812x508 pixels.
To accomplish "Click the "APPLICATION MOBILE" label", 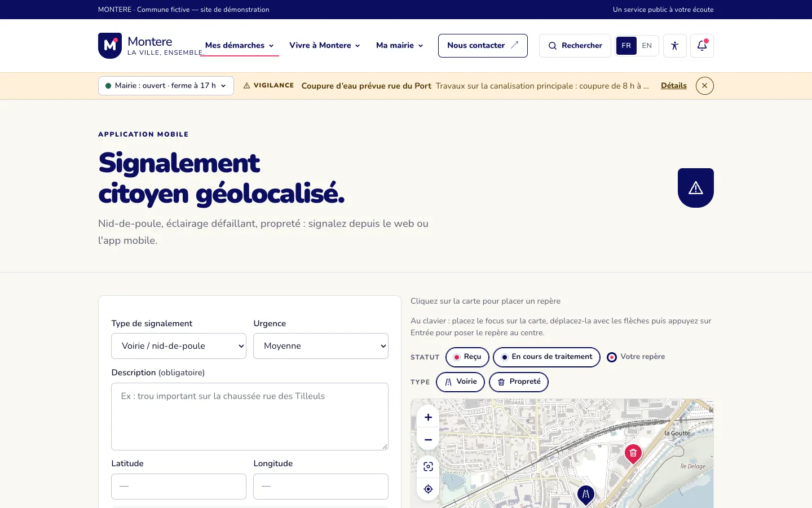I will pos(143,134).
